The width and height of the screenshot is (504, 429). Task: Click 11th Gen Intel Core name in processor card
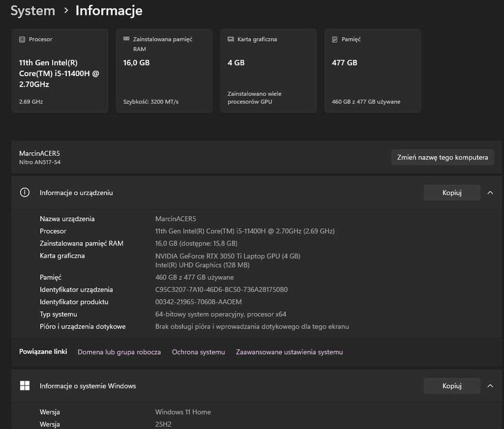pos(59,74)
